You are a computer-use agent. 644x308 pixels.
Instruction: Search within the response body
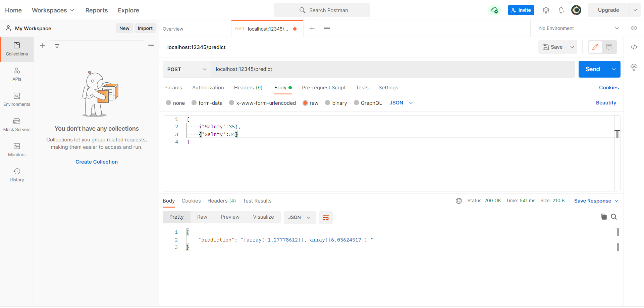[614, 217]
